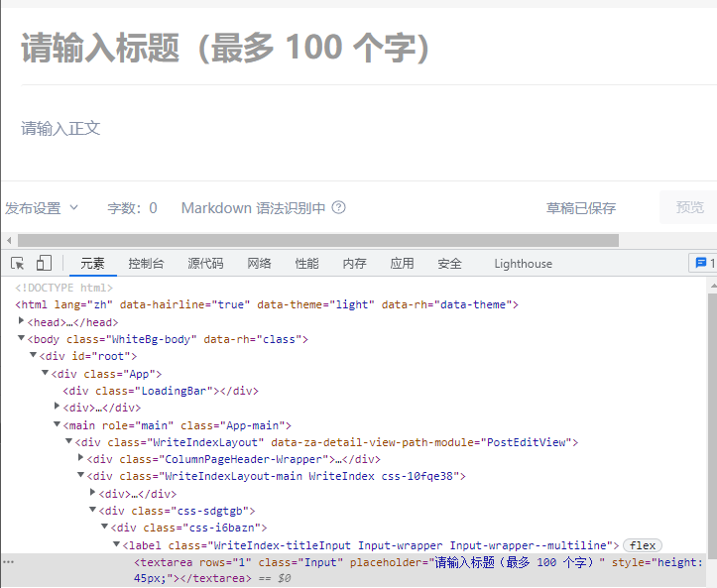Click the left arrow of the horizontal scrollbar
The height and width of the screenshot is (588, 717).
(9, 240)
